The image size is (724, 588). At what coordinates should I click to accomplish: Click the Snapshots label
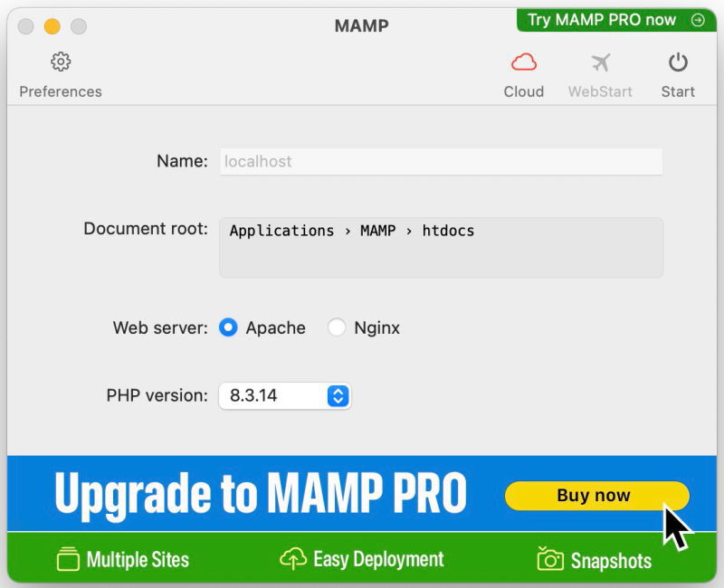point(612,561)
